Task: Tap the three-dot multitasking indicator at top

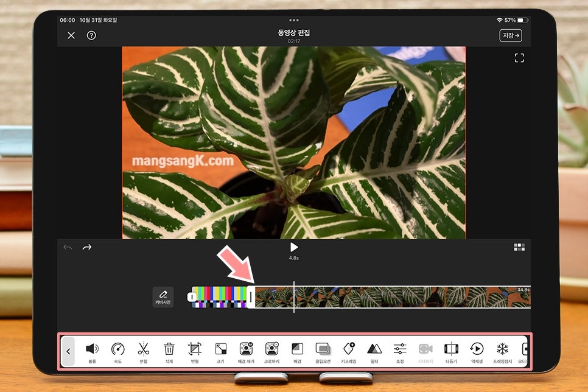Action: pyautogui.click(x=294, y=20)
